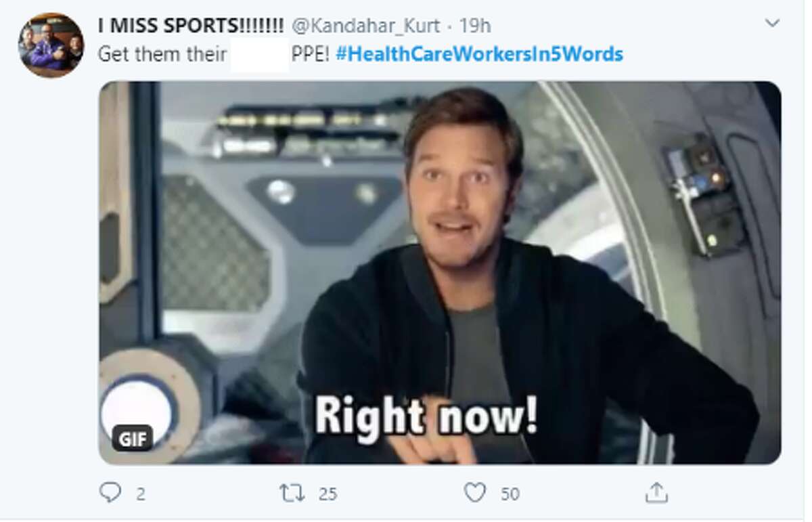Image resolution: width=812 pixels, height=522 pixels.
Task: Follow the #HealthCareWorkersIn5Words hashtag
Action: click(479, 54)
